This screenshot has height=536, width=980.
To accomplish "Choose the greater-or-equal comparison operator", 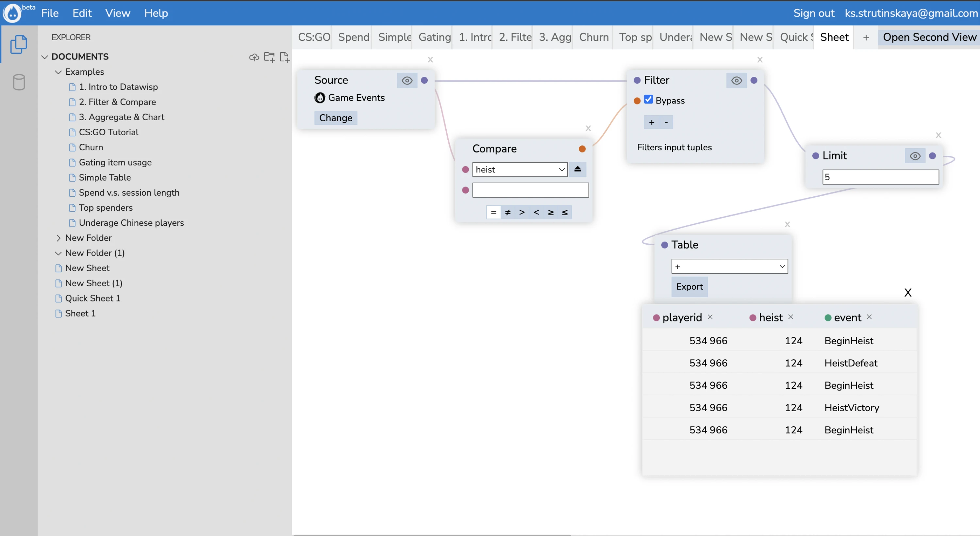I will (x=551, y=212).
